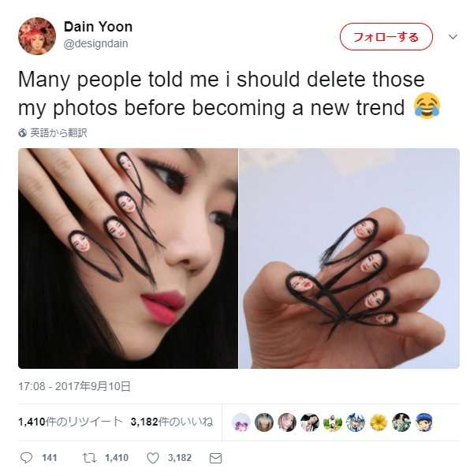Click the 17:08 - 2017年9月10日 timestamp
Screen dimensions: 470x476
pos(74,386)
